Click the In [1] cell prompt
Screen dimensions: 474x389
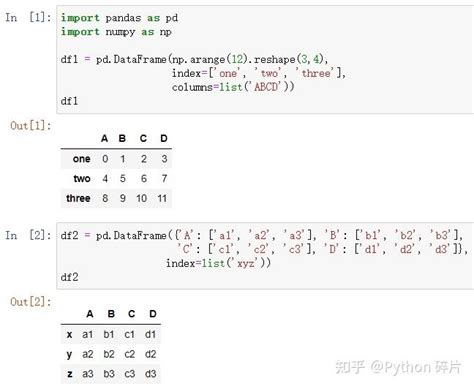(x=29, y=17)
